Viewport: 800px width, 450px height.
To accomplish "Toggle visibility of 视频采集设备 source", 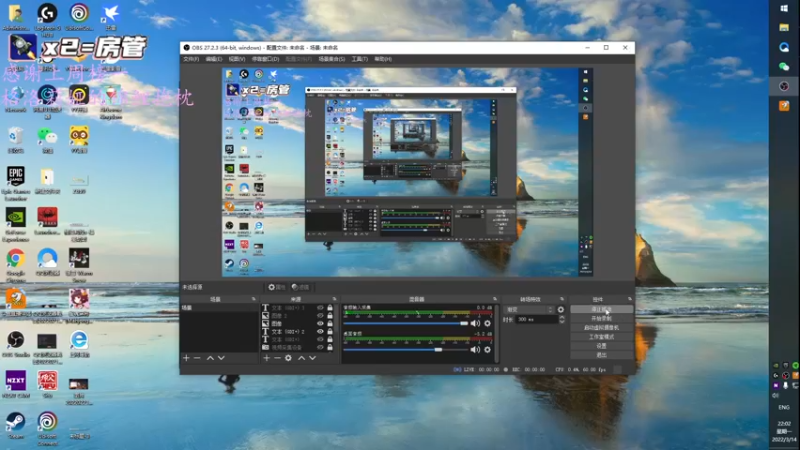I will [x=320, y=347].
